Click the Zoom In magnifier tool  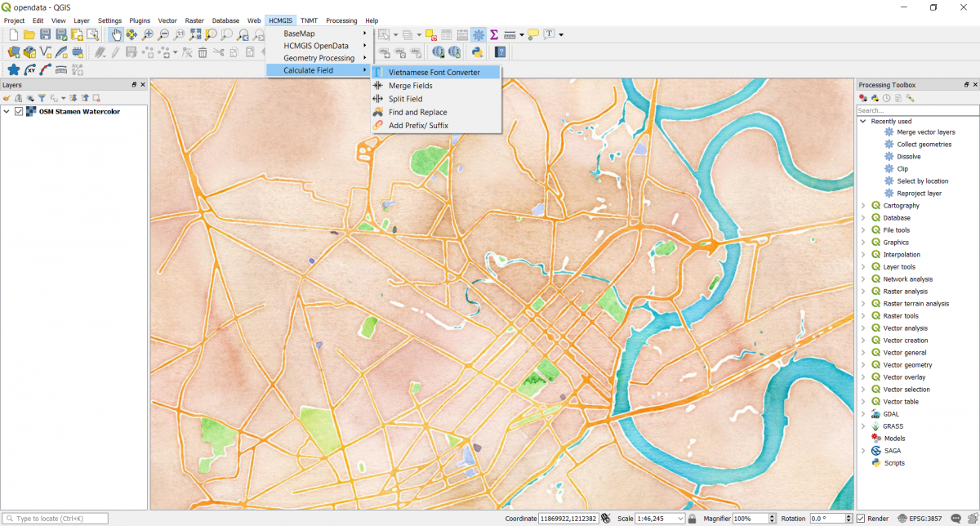(x=148, y=34)
